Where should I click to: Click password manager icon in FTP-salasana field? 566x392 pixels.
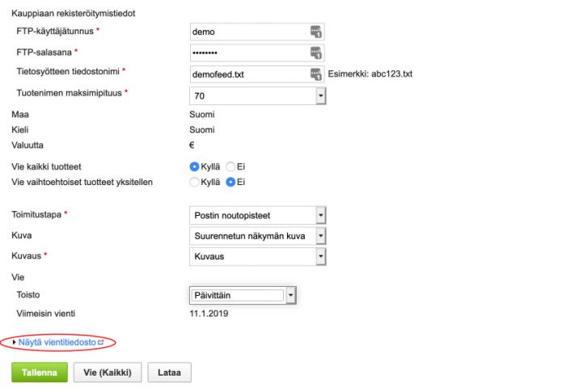[x=316, y=53]
